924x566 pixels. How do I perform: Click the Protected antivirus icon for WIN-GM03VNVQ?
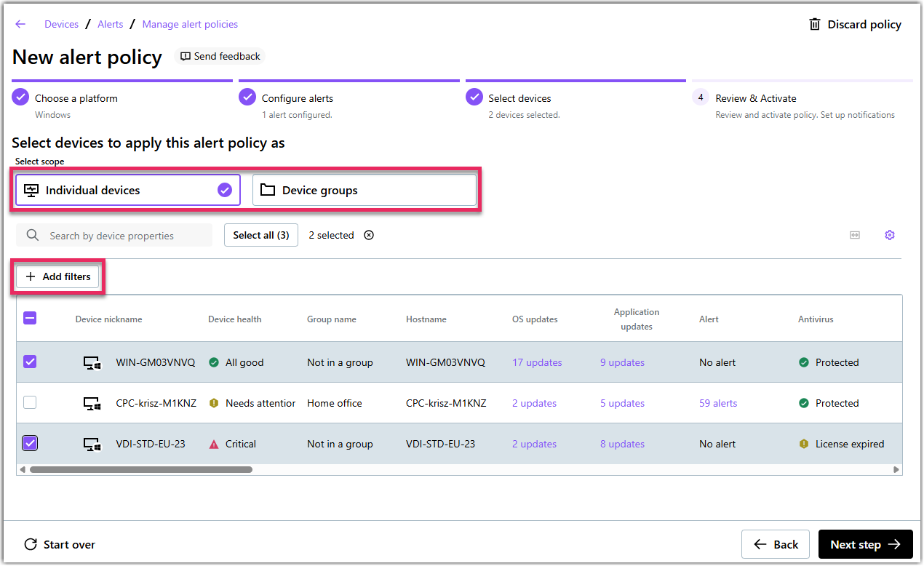pos(804,362)
